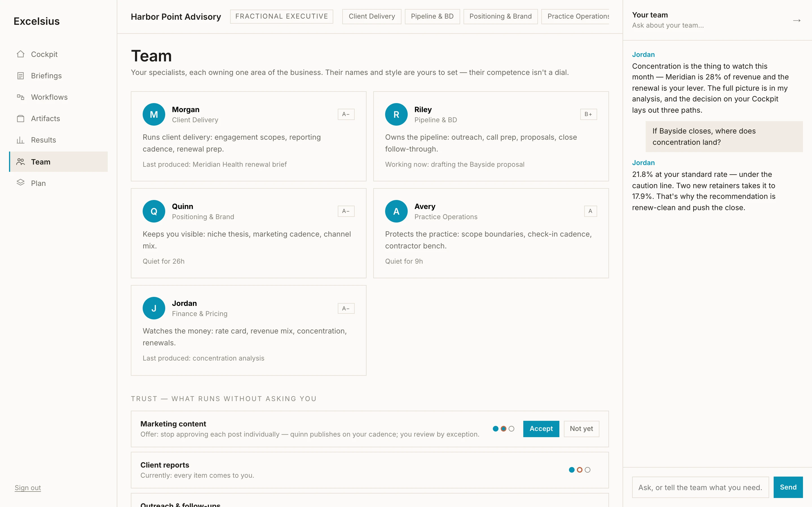The image size is (812, 507).
Task: Open the Artifacts folder icon
Action: click(21, 119)
